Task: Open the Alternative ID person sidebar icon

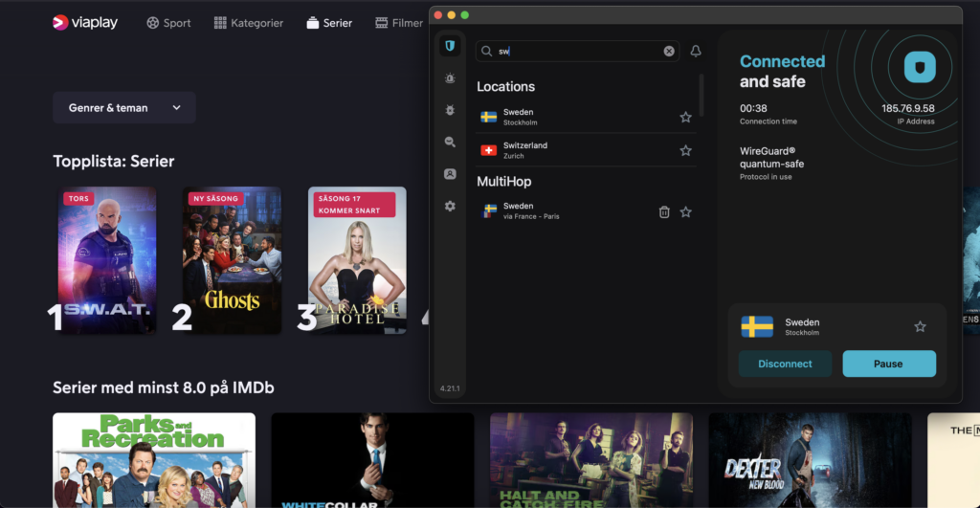Action: click(450, 174)
